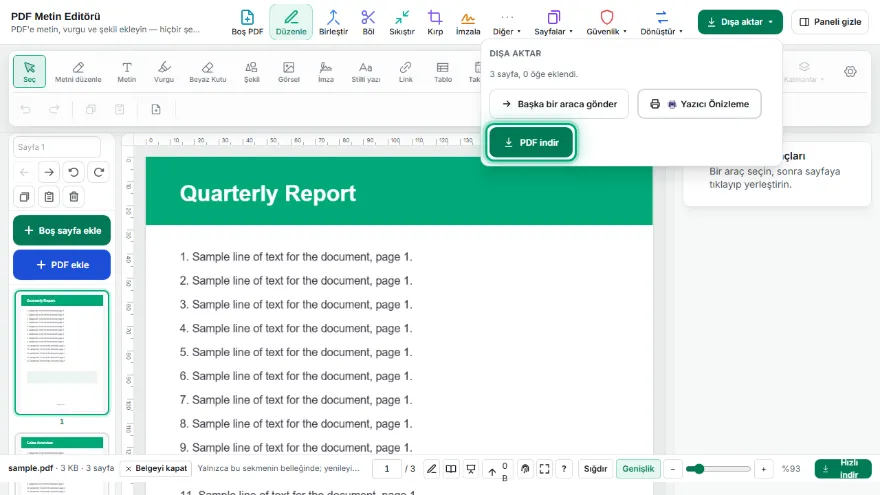Choose the Görsel image tool

click(x=288, y=71)
